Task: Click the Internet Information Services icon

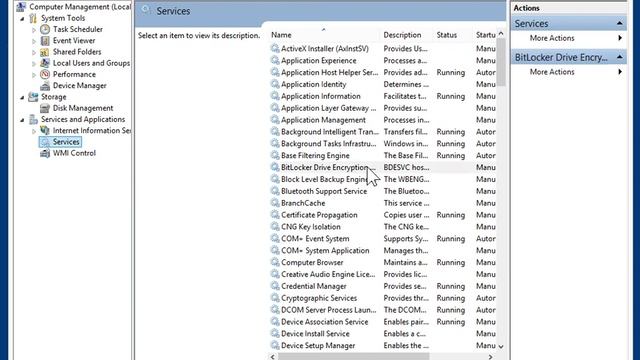Action: click(45, 131)
